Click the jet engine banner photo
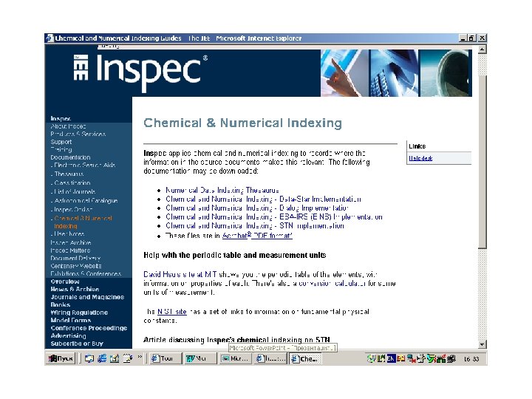532x399 pixels. pos(446,73)
